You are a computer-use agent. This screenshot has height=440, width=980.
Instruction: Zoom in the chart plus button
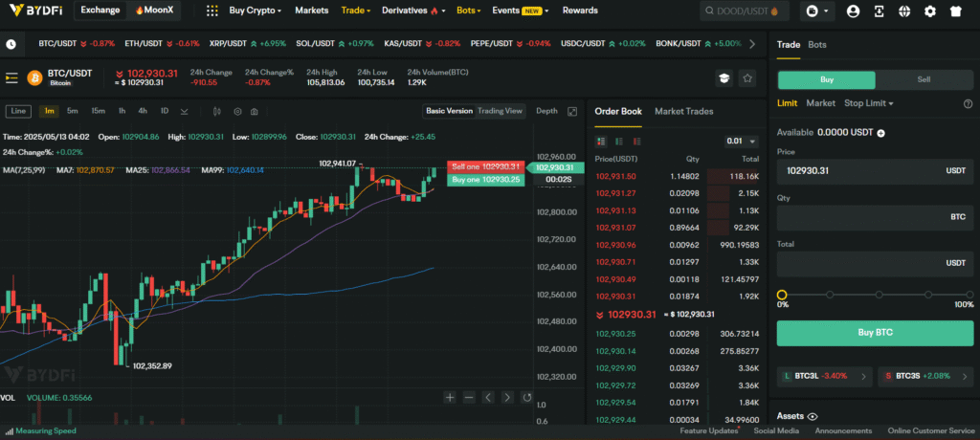[x=450, y=398]
